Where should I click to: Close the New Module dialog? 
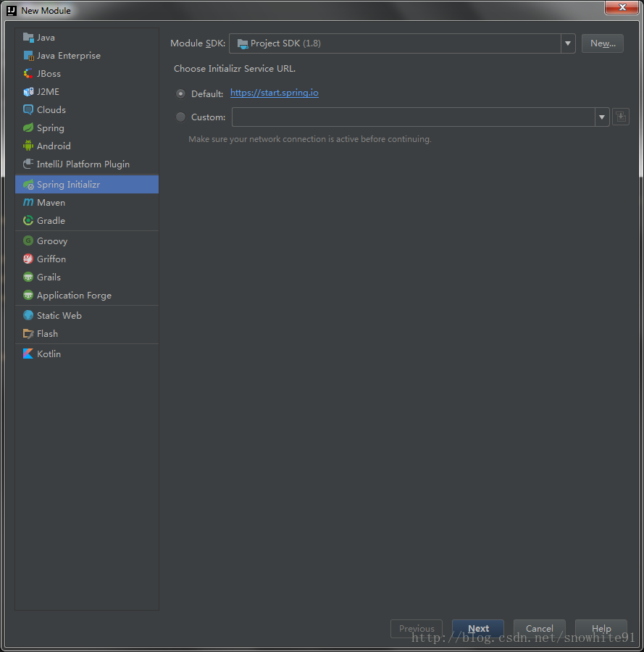[x=622, y=7]
